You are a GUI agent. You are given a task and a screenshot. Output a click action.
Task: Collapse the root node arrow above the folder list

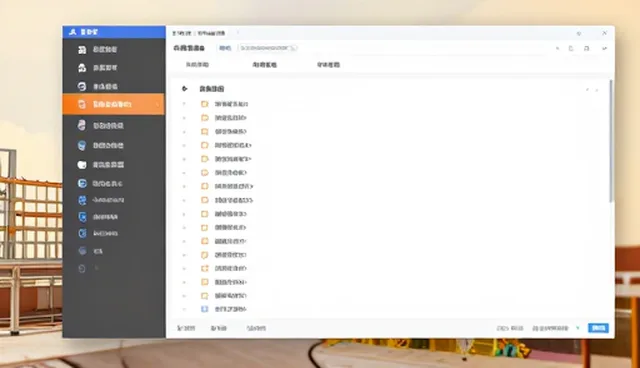click(x=184, y=89)
